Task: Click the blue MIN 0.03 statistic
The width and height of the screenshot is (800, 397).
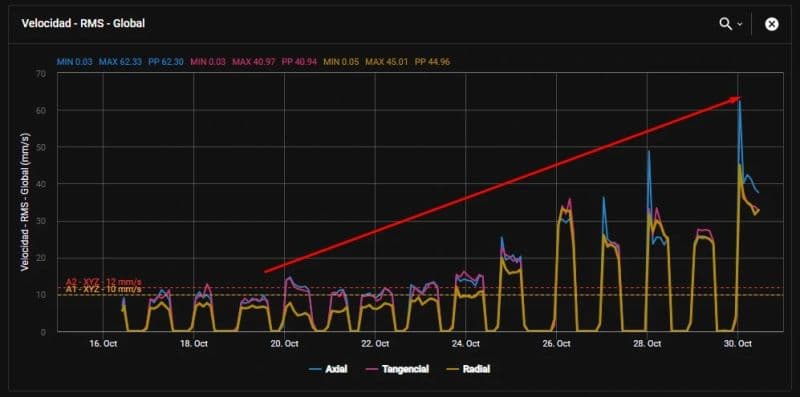Action: [74, 62]
